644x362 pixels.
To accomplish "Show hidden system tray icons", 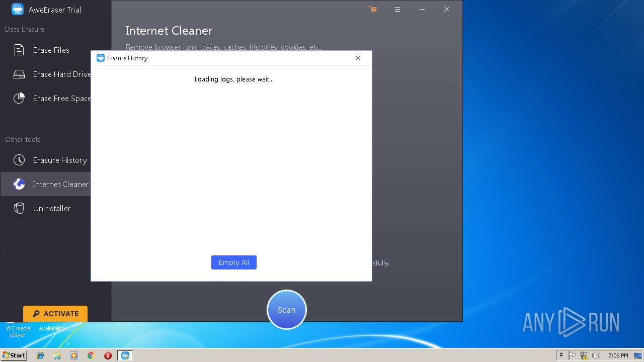I will pyautogui.click(x=561, y=355).
